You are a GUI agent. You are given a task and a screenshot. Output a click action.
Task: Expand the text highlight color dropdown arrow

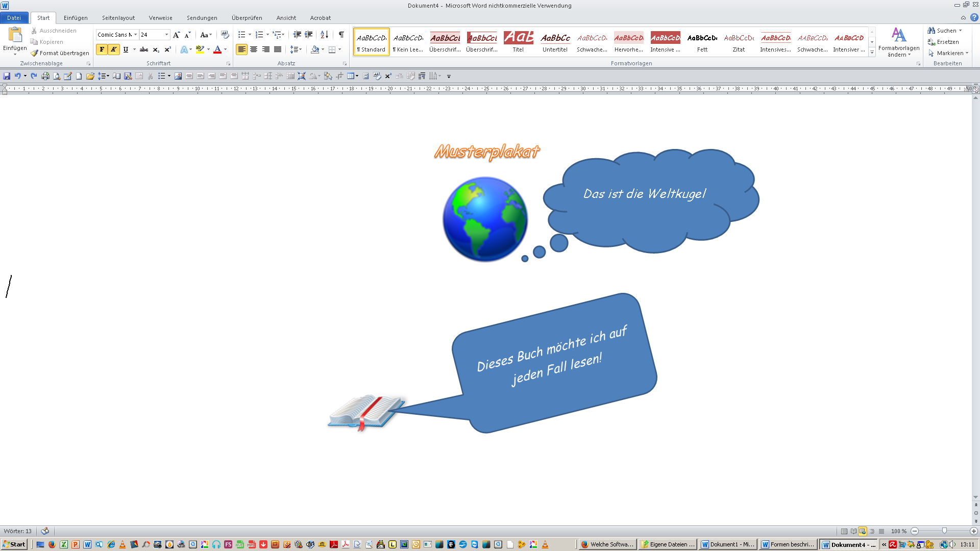tap(208, 49)
